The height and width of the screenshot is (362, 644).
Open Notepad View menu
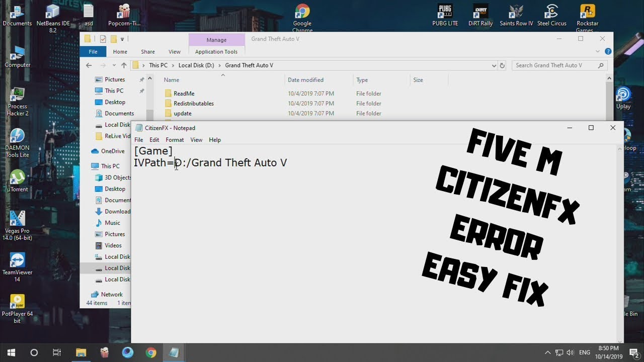(x=196, y=140)
